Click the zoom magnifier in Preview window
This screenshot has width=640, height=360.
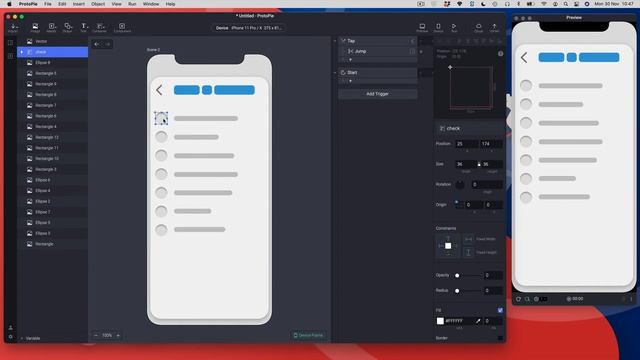tap(527, 299)
